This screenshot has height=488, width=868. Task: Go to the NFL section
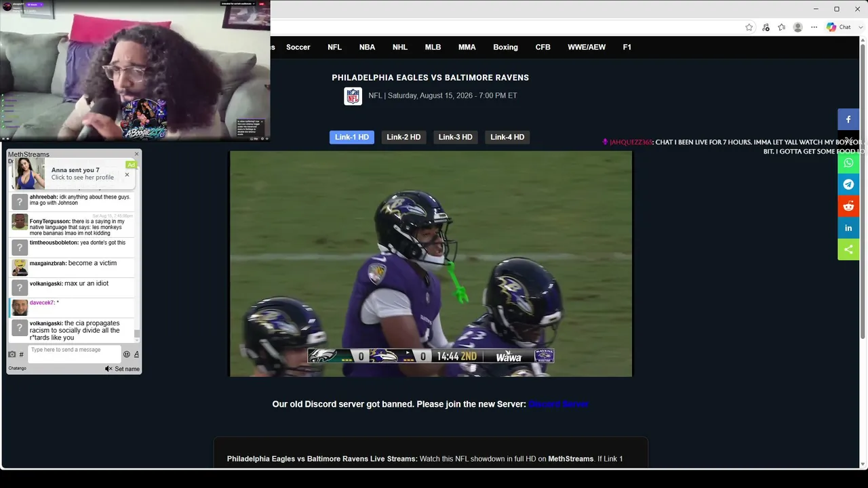(334, 47)
